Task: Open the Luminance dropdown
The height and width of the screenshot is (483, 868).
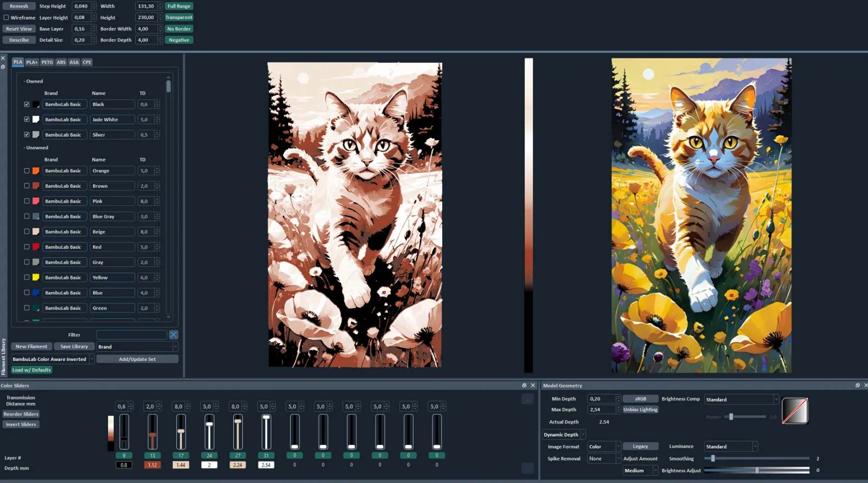Action: pyautogui.click(x=731, y=447)
